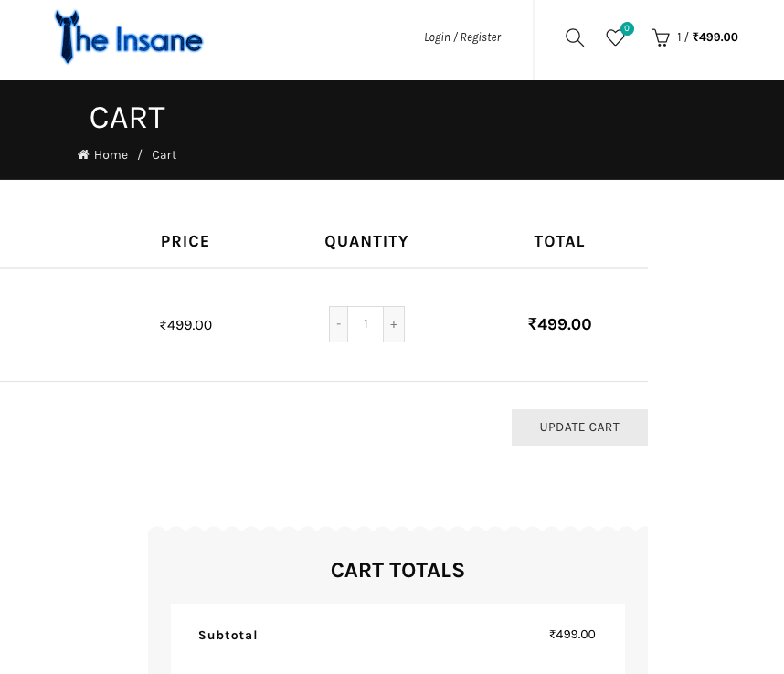Click the bold row total ₹499.00

(559, 324)
